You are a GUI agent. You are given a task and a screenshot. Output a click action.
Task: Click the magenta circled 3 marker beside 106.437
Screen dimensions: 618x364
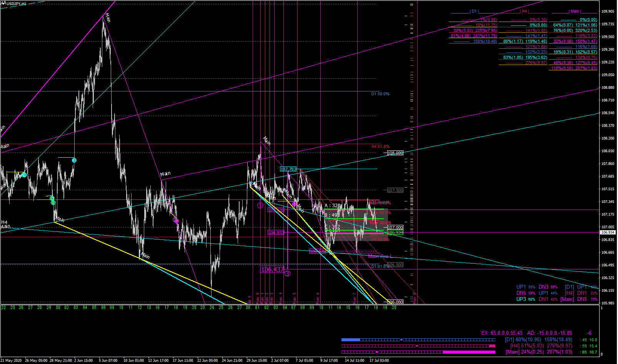coord(287,274)
